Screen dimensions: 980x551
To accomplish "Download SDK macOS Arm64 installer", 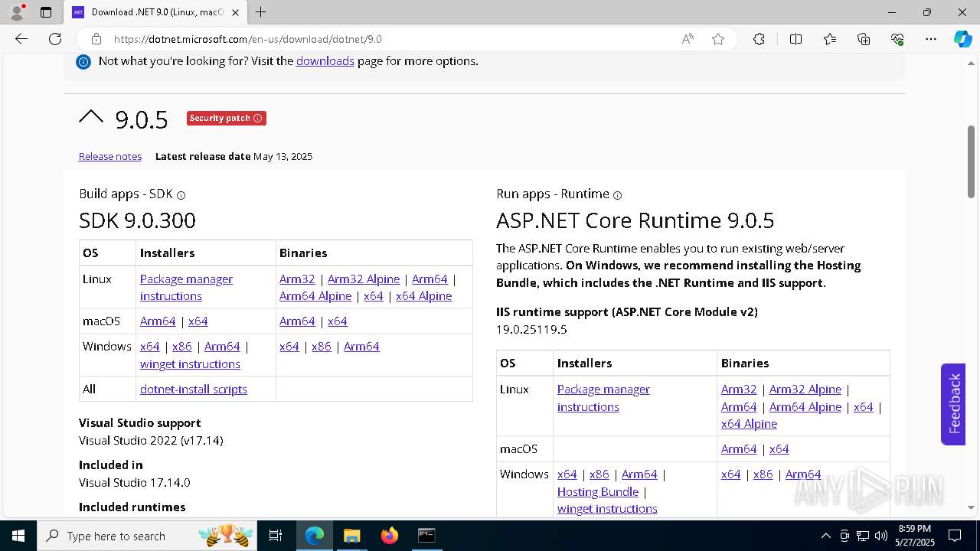I will click(158, 321).
